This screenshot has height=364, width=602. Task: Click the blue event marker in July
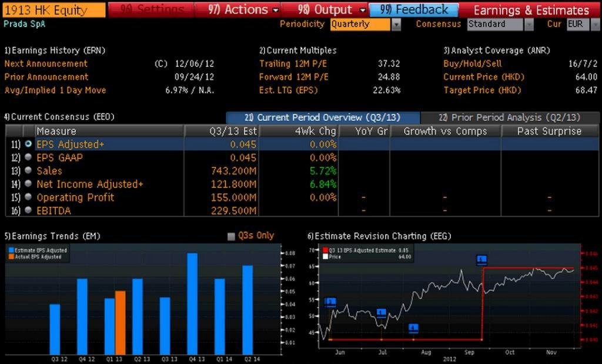tap(381, 313)
